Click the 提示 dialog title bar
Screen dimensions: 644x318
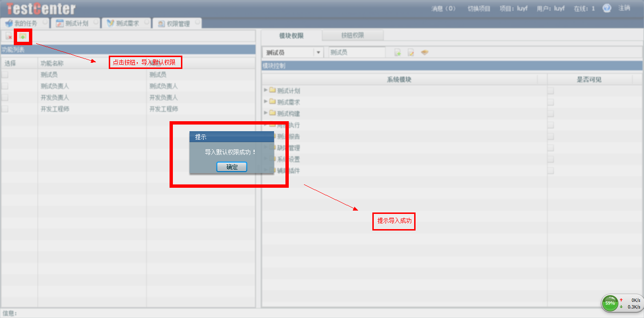[x=232, y=137]
